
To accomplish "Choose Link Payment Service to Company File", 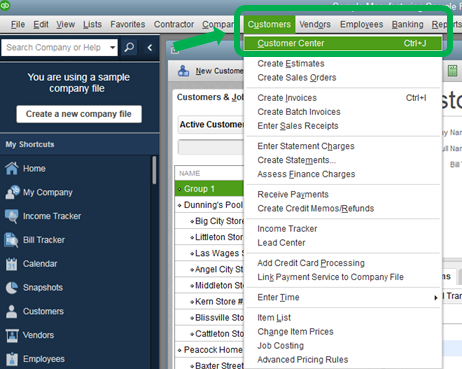I will click(330, 277).
